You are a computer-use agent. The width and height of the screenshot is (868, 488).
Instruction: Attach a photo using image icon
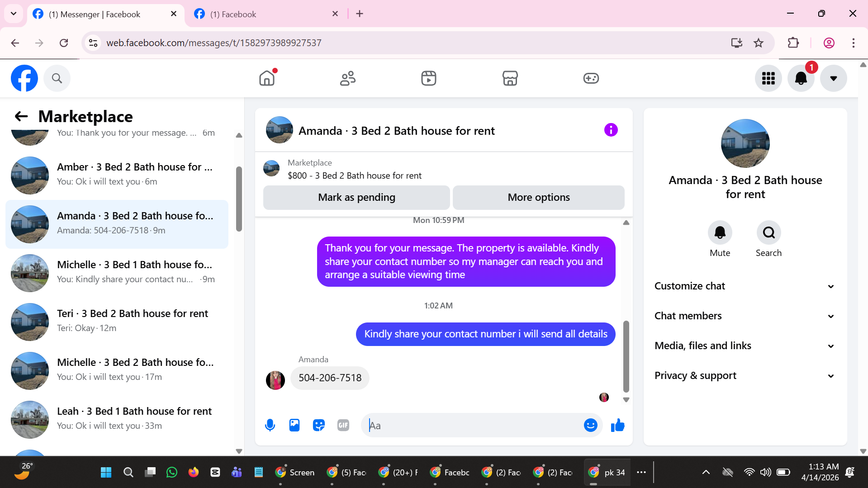[x=294, y=425]
